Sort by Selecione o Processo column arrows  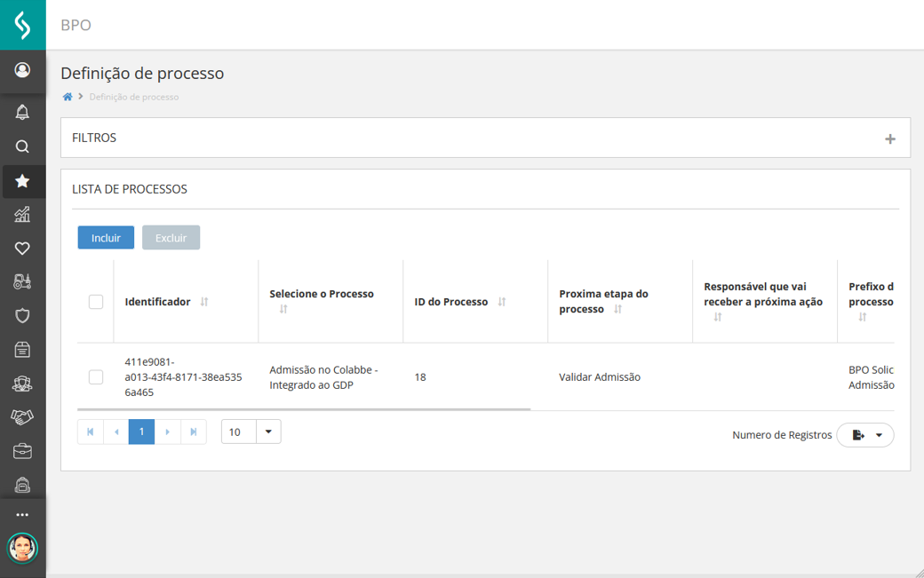(283, 309)
